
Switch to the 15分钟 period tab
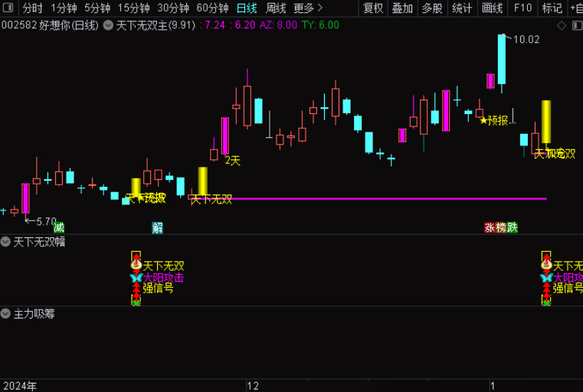tap(133, 8)
